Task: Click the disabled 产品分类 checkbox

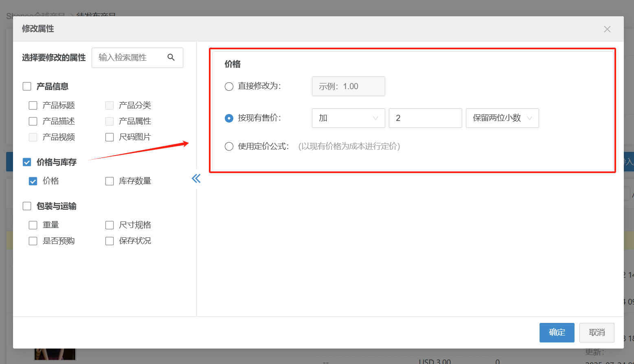Action: [110, 105]
